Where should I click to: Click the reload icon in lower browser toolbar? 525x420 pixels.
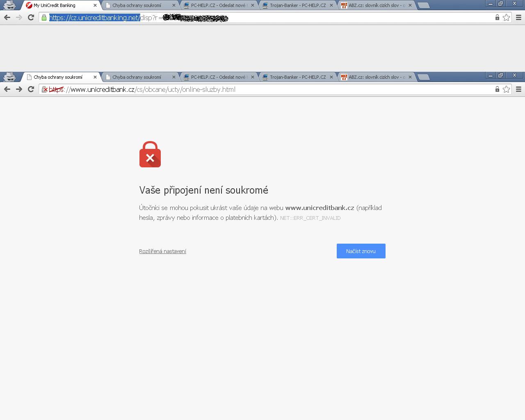(x=31, y=89)
